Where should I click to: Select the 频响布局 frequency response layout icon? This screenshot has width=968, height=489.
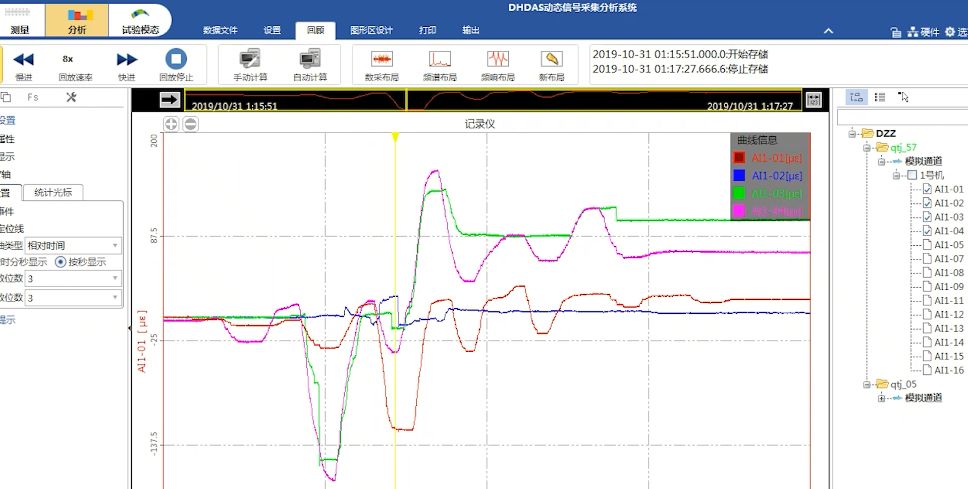tap(498, 59)
